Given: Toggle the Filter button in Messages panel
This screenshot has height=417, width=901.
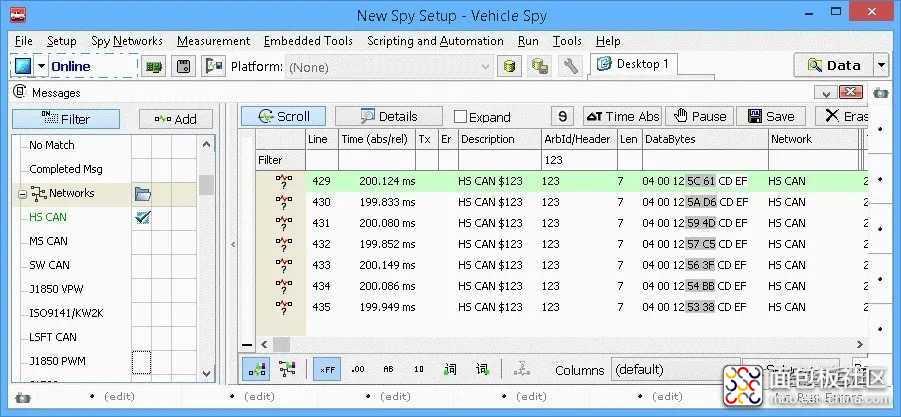Looking at the screenshot, I should 66,119.
